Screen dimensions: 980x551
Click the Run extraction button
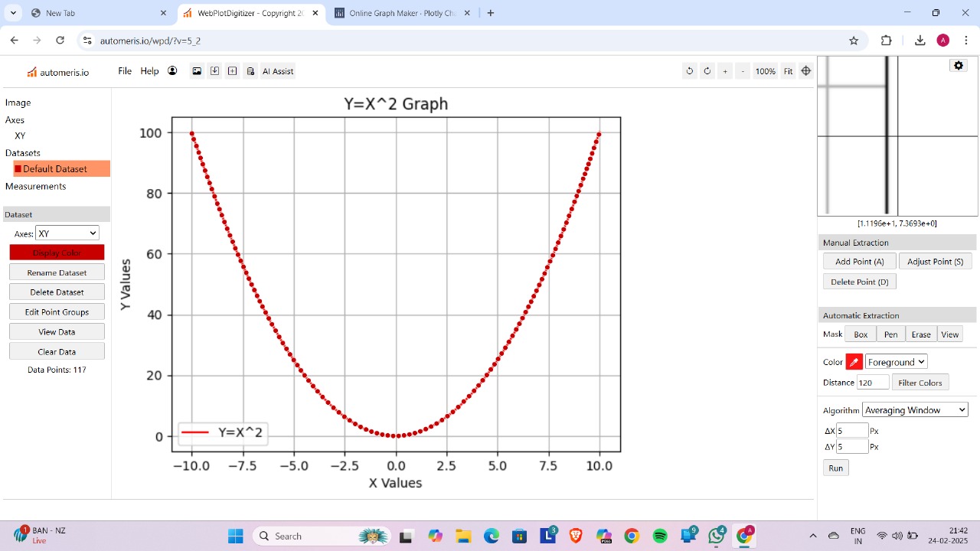tap(835, 468)
